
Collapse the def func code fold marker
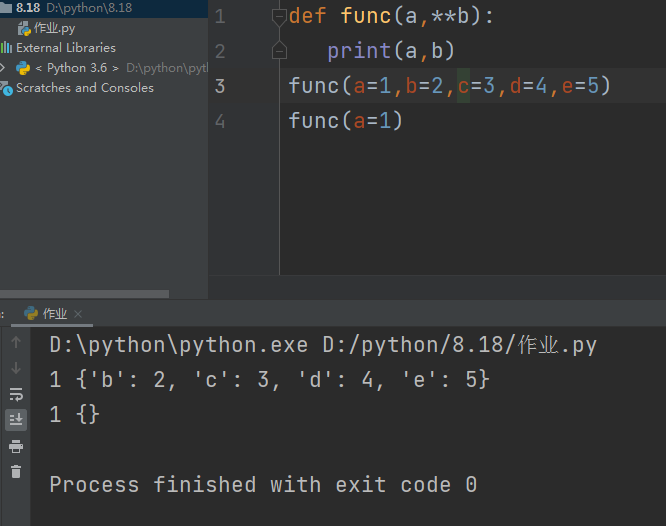coord(279,16)
